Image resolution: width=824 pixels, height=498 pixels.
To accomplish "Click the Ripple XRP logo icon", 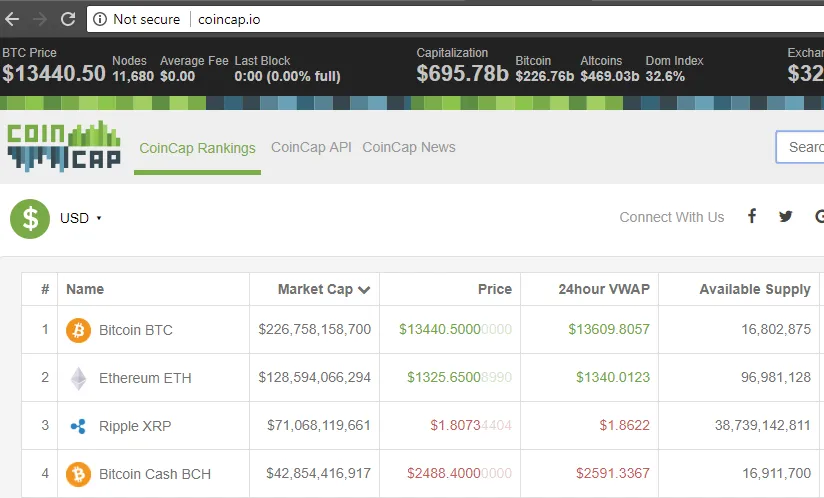I will (78, 426).
